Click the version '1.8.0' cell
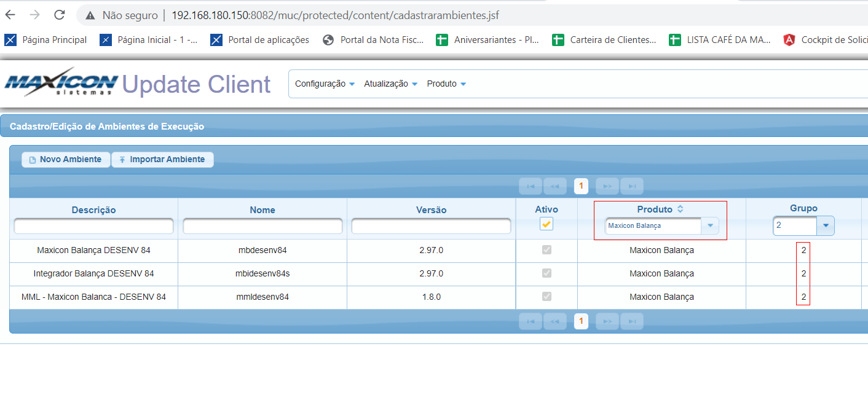 [432, 297]
